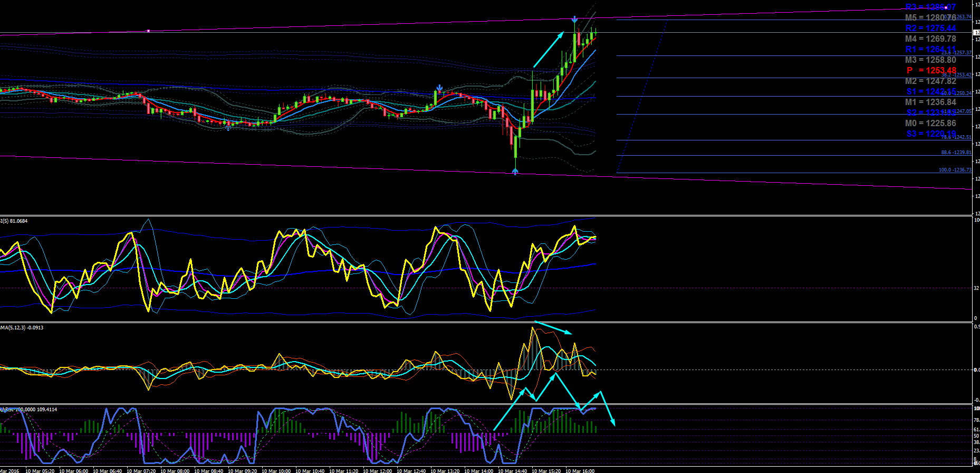Click the 10 Mar 06:40 time axis label
Screen dimensions: 980x473
(x=107, y=471)
